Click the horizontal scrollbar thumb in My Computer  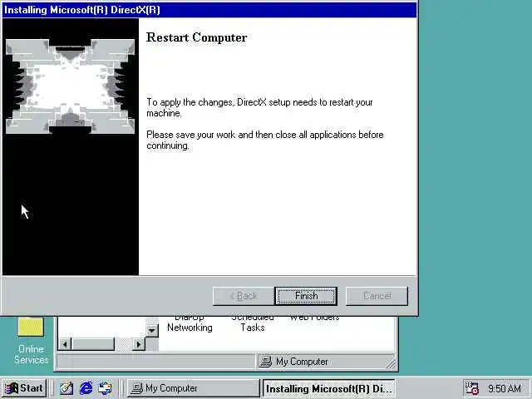[x=93, y=344]
